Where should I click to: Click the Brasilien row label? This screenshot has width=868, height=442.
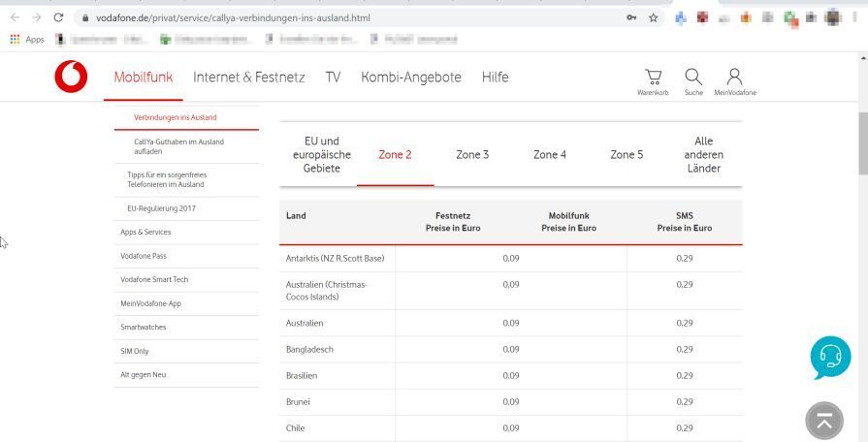pyautogui.click(x=302, y=376)
